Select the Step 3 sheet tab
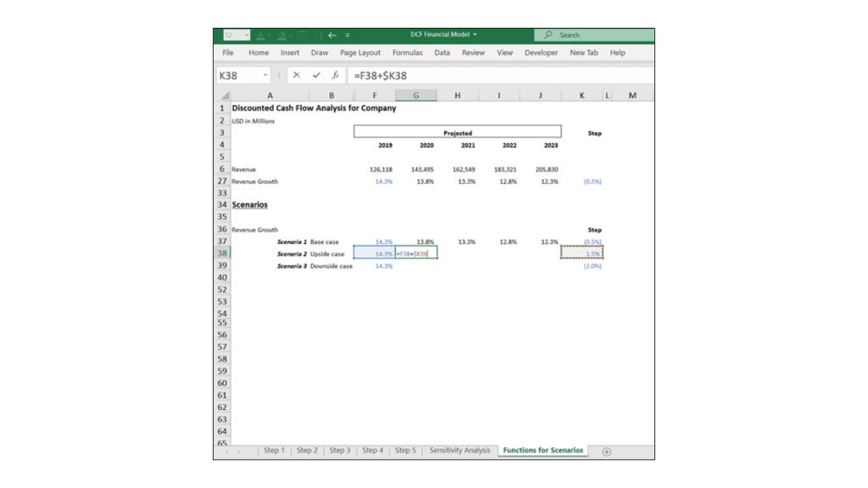 tap(339, 451)
